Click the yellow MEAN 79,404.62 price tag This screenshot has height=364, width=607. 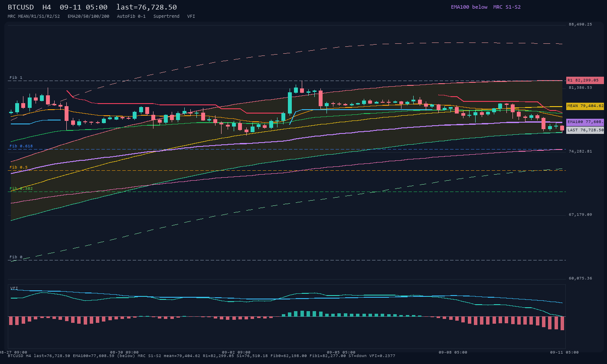coord(585,106)
